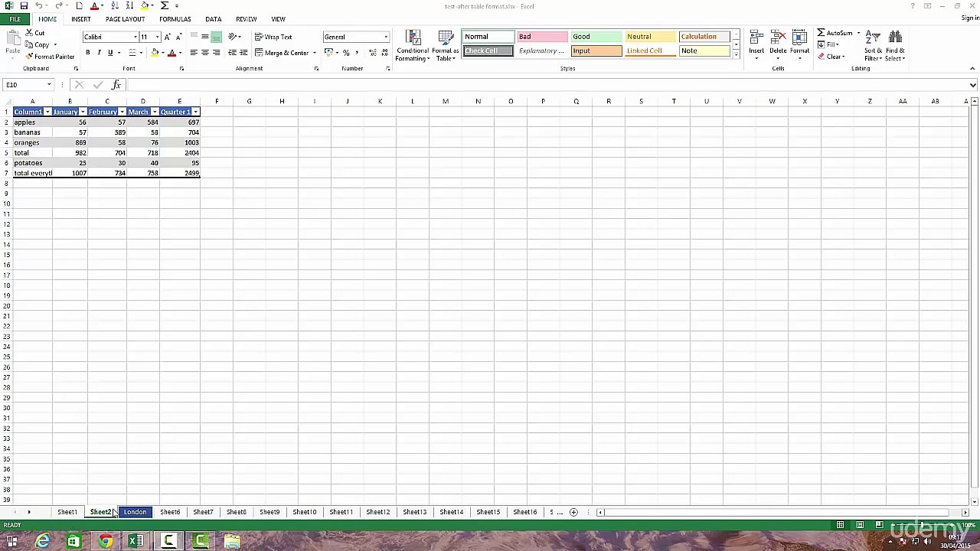Viewport: 980px width, 551px height.
Task: Toggle Bold formatting
Action: click(x=88, y=53)
